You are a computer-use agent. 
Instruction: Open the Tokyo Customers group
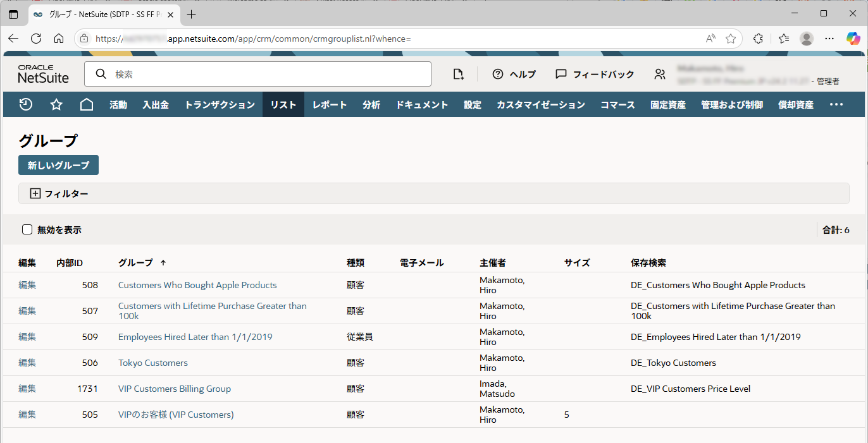pos(153,363)
